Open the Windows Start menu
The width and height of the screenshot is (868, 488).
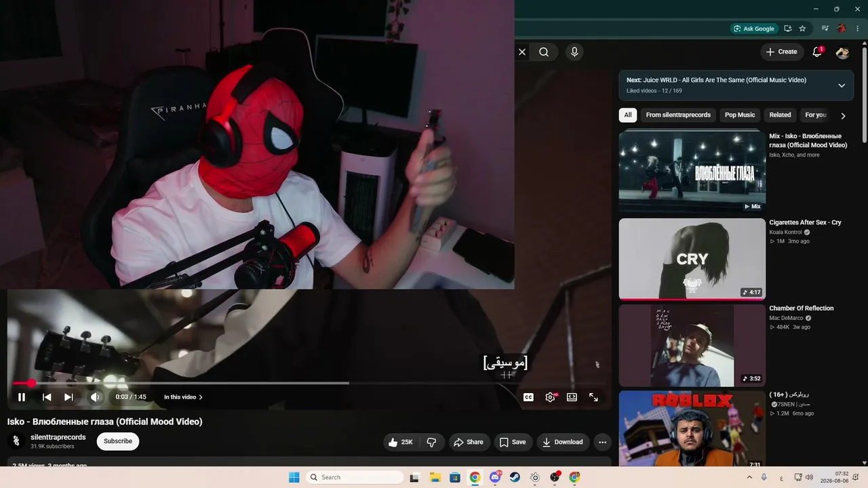[294, 477]
